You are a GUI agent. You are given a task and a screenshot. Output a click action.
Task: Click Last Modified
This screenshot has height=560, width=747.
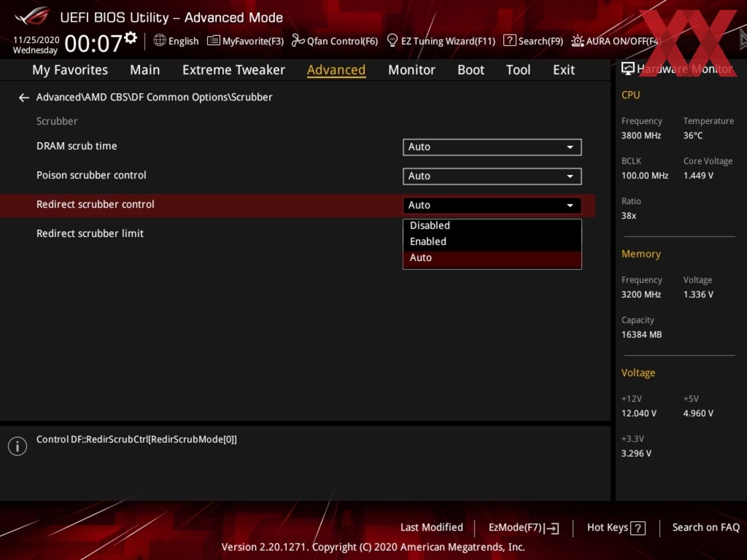pyautogui.click(x=432, y=528)
